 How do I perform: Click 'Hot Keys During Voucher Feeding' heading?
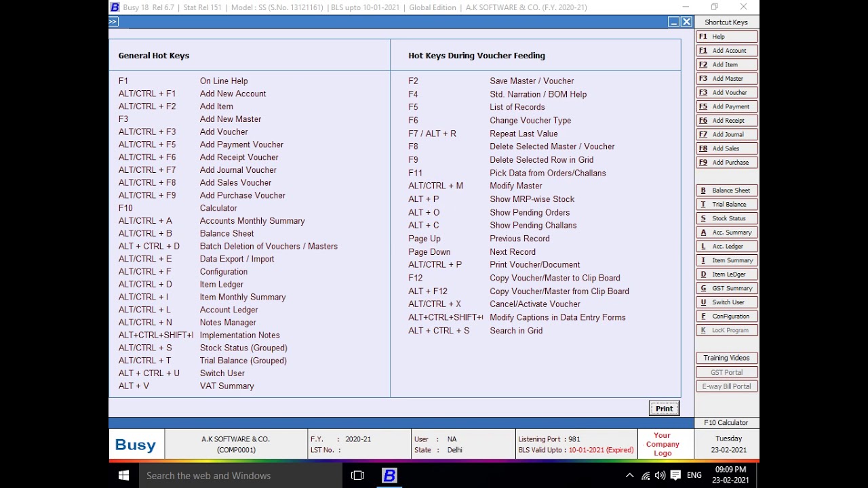point(477,56)
